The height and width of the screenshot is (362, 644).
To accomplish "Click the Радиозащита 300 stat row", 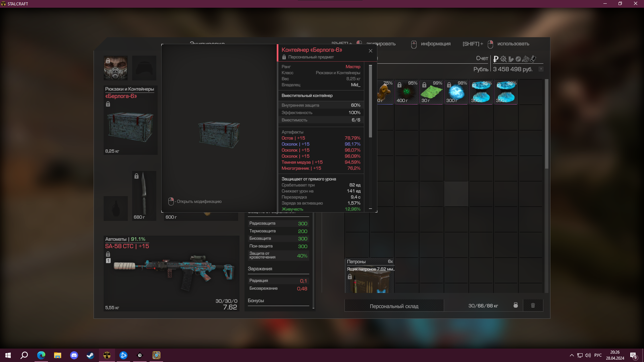I will click(x=278, y=224).
